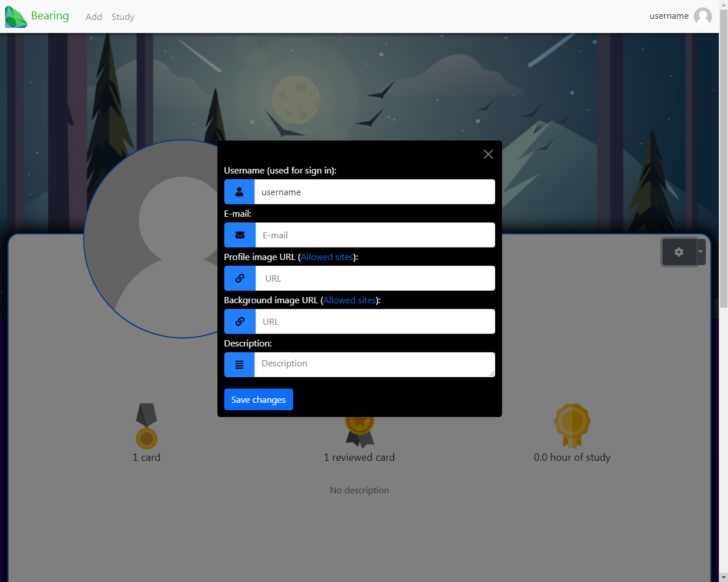Open Allowed sites link for background image
The width and height of the screenshot is (728, 582).
[x=349, y=300]
